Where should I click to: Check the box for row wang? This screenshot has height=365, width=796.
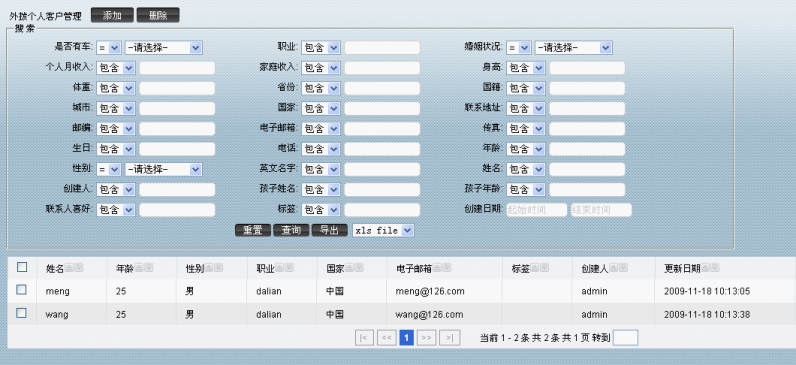point(21,313)
